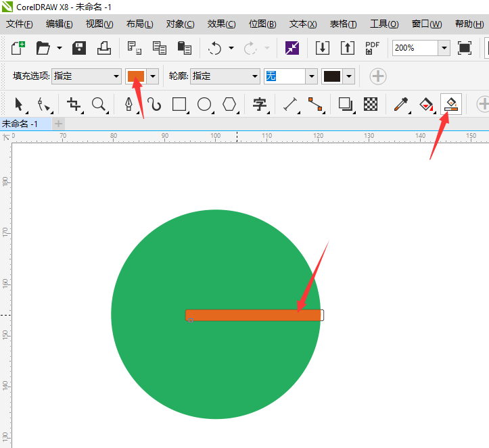Select the Eyedropper tool

[x=401, y=104]
